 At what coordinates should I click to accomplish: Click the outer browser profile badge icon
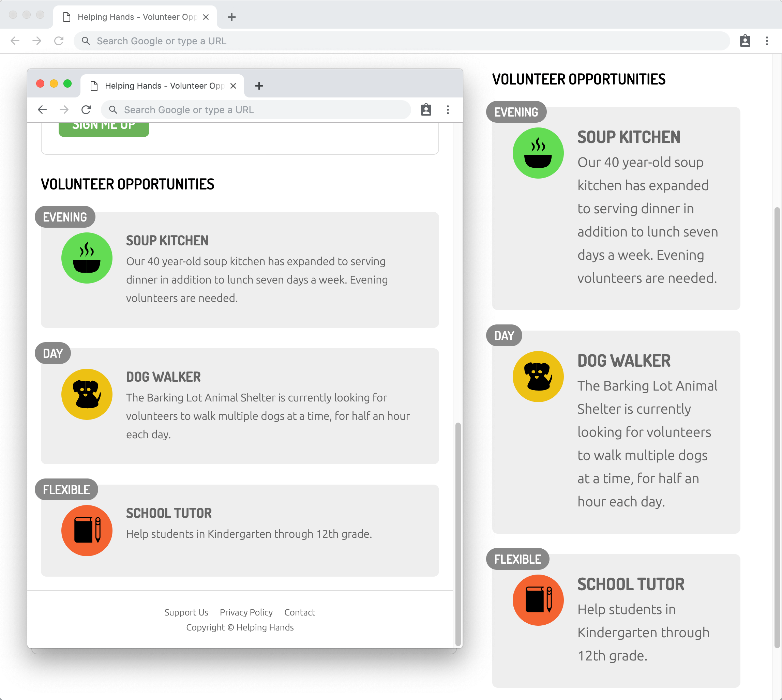point(745,41)
